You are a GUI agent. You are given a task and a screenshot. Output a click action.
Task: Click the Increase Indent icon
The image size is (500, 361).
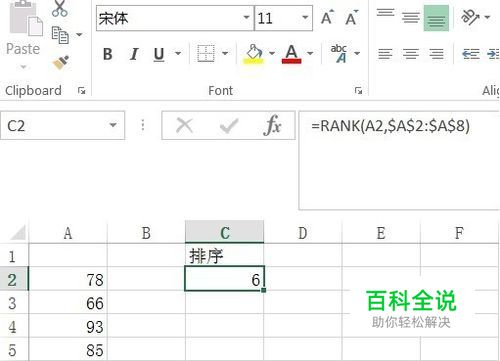493,54
